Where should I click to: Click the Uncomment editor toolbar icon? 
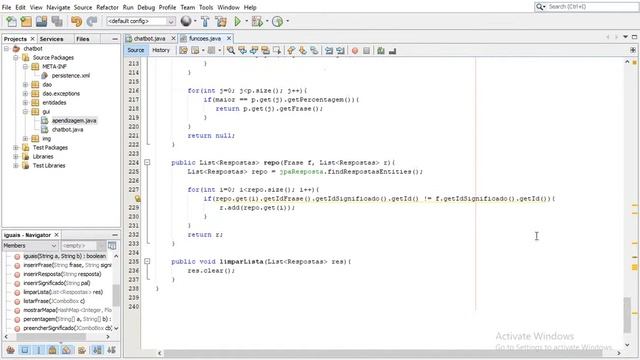pos(392,51)
